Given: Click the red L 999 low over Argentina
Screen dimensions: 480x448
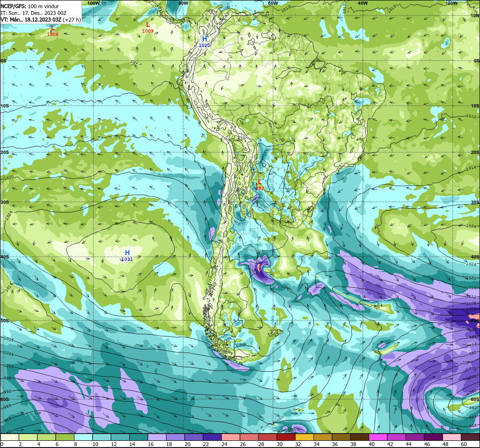Looking at the screenshot, I should pyautogui.click(x=260, y=185).
